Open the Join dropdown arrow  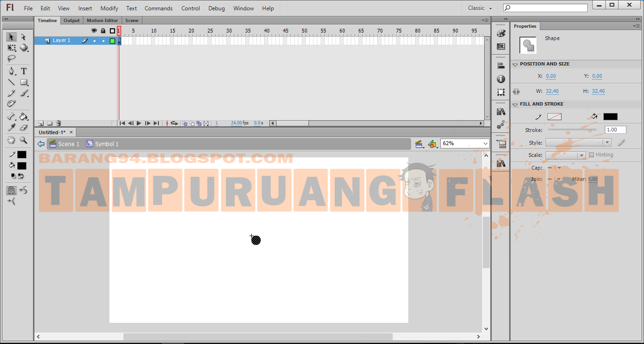[560, 179]
